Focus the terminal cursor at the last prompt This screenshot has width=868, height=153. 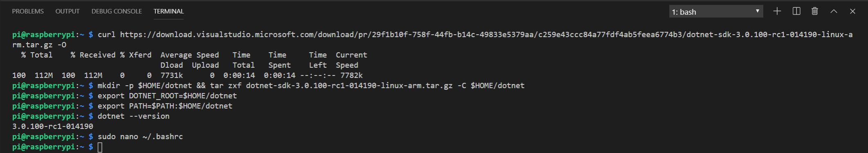[100, 147]
